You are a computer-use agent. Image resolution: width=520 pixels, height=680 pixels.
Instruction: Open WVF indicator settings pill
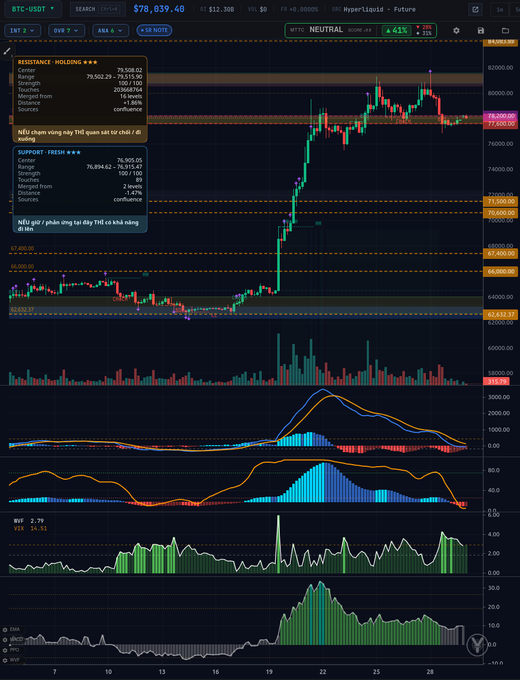pyautogui.click(x=12, y=660)
